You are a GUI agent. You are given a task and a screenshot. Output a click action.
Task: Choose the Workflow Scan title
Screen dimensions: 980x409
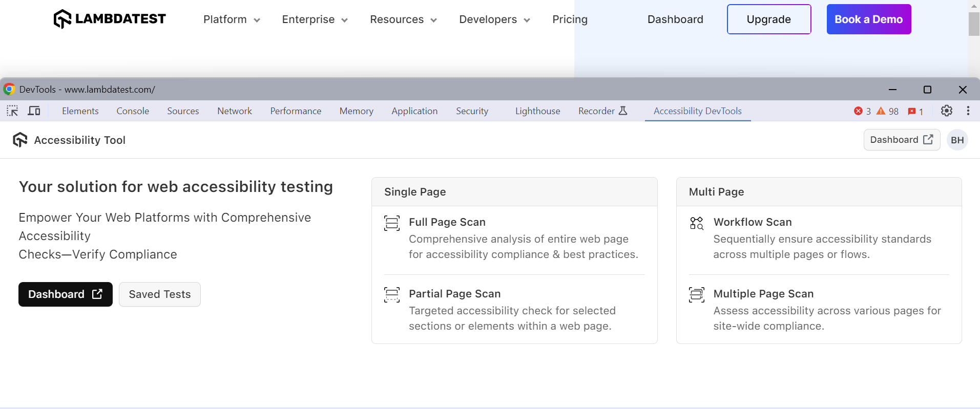tap(753, 222)
